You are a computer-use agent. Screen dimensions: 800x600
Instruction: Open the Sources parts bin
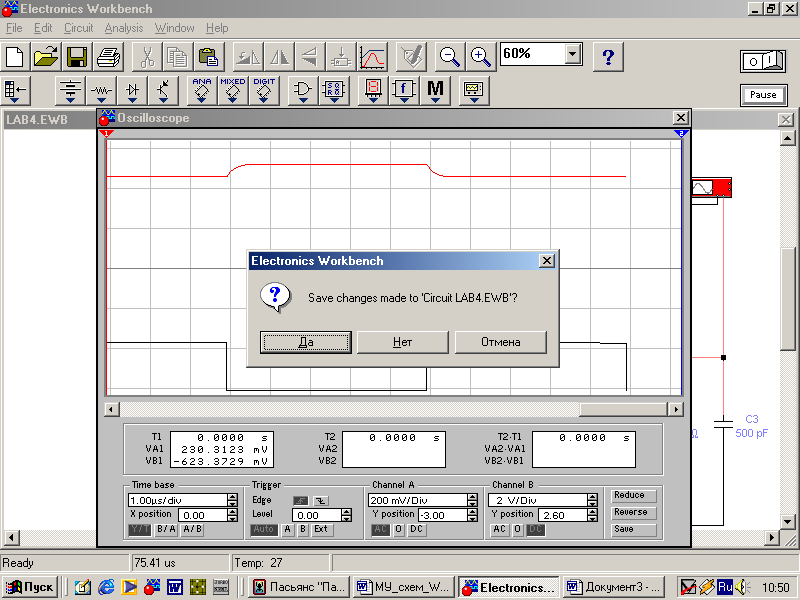click(x=70, y=91)
